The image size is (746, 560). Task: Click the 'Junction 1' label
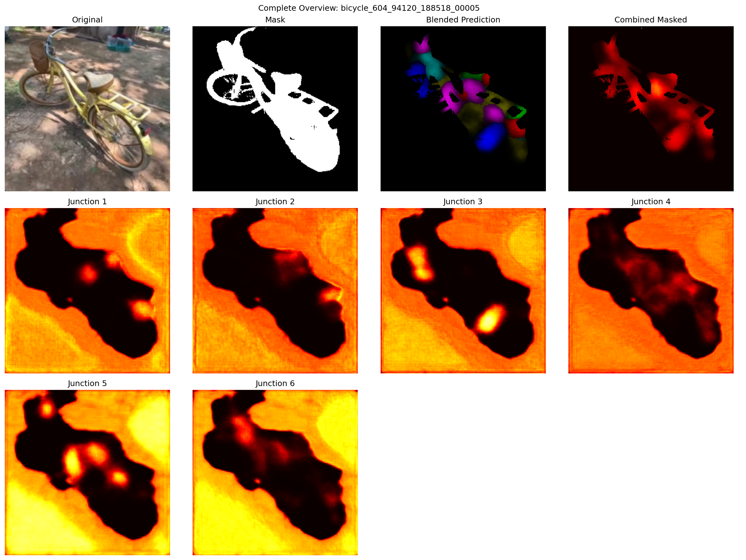(x=87, y=202)
